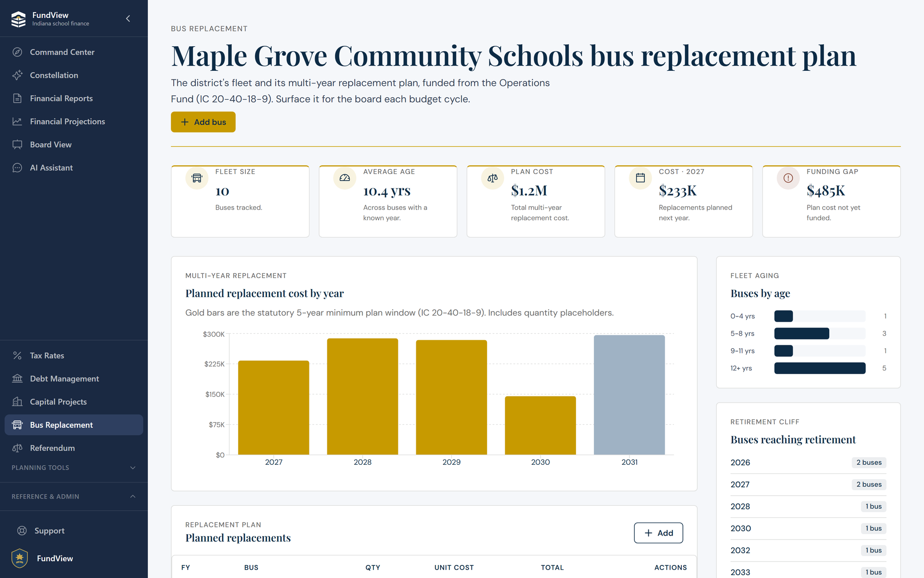Click the Bus Replacement bus icon
Viewport: 924px width, 578px height.
pos(17,425)
